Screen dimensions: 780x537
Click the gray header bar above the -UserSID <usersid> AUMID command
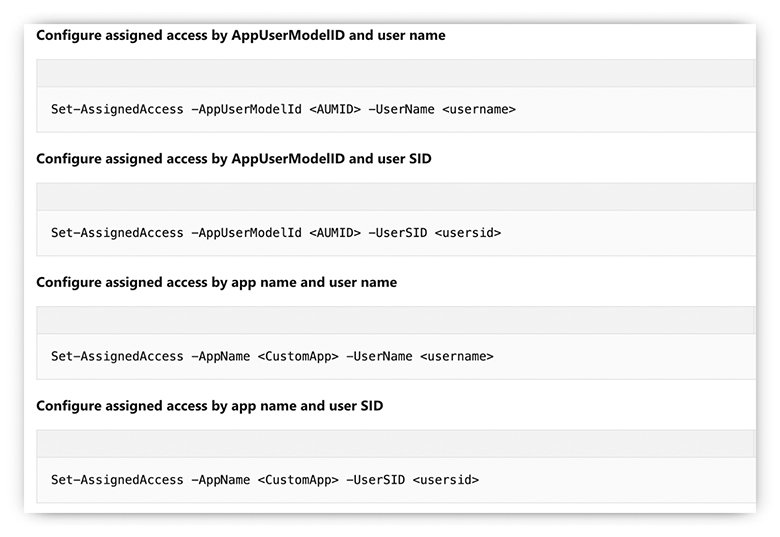tap(395, 197)
